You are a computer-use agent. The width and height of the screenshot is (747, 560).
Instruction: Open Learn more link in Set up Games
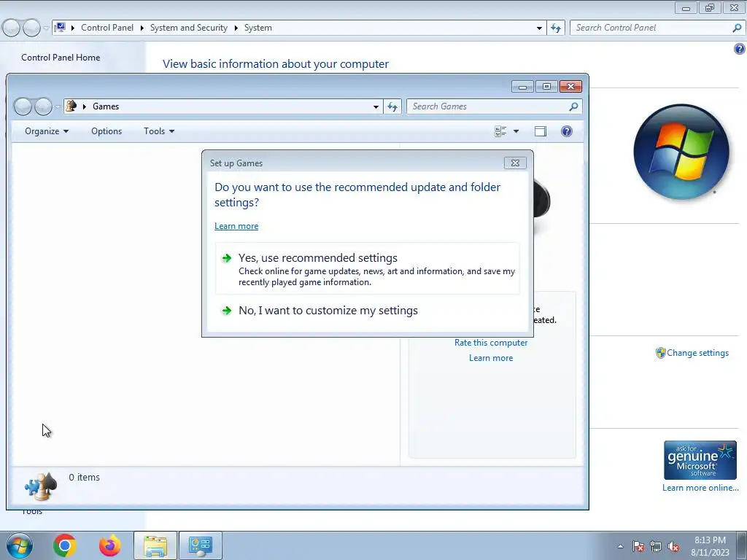pos(236,226)
